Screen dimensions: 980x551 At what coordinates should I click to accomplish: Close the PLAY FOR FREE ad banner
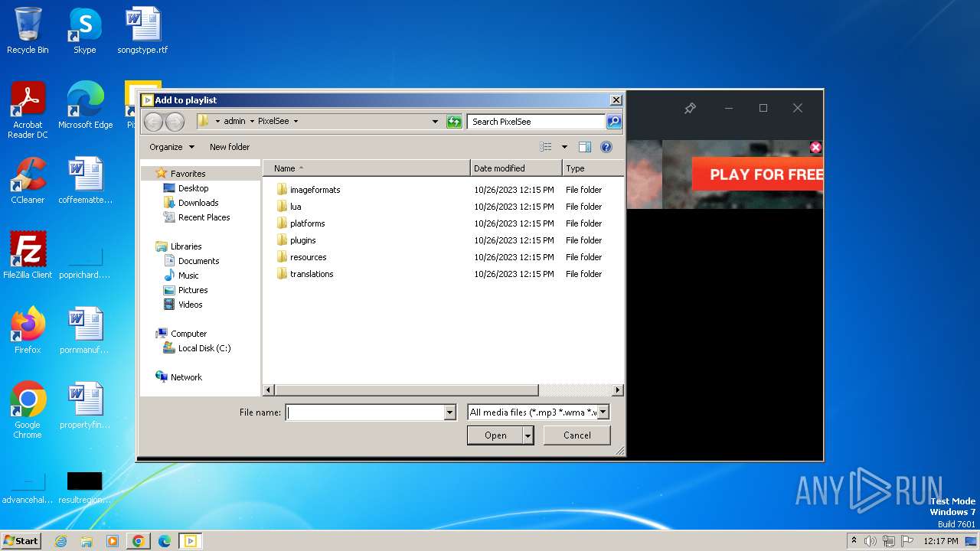coord(815,147)
